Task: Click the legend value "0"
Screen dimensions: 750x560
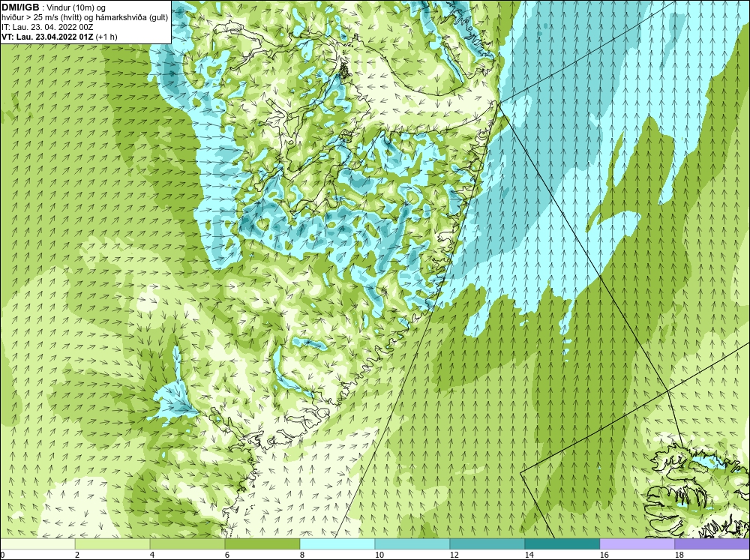Action: tap(2, 555)
